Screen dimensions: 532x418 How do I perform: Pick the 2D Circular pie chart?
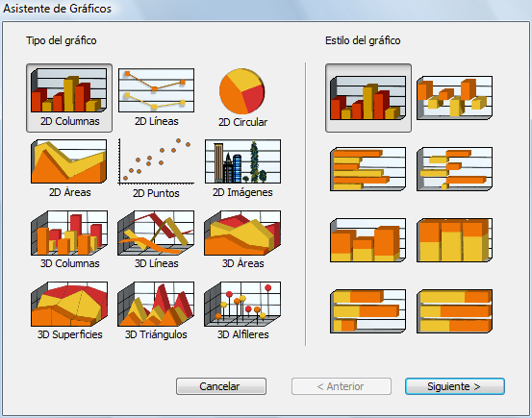(x=242, y=98)
